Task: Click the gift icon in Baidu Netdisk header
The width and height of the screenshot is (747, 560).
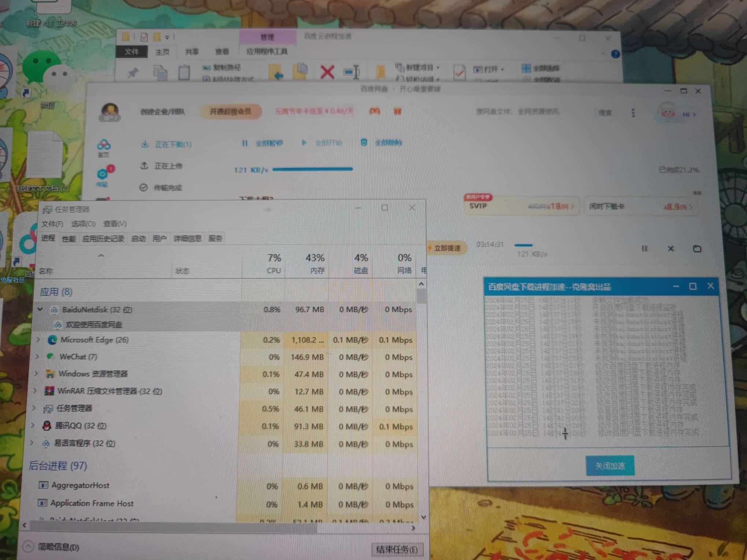Action: 398,111
